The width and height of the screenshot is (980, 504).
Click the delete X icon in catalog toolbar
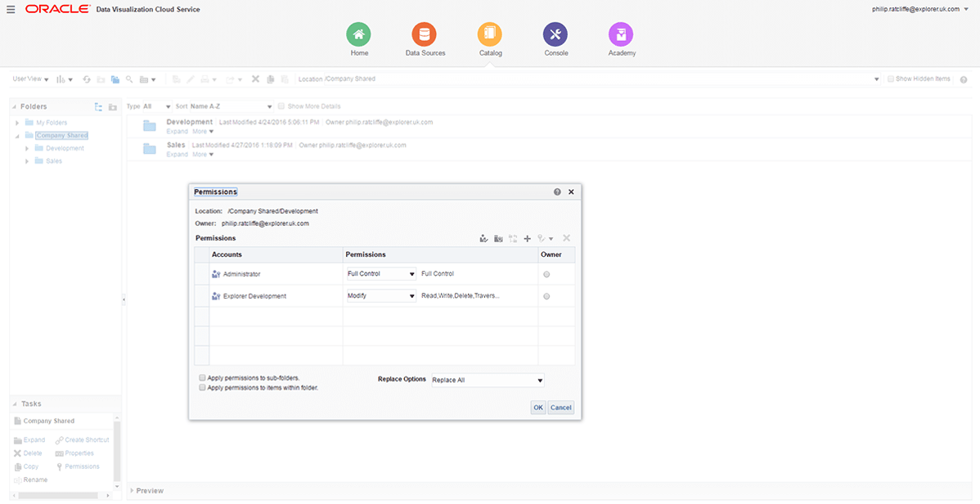tap(255, 79)
